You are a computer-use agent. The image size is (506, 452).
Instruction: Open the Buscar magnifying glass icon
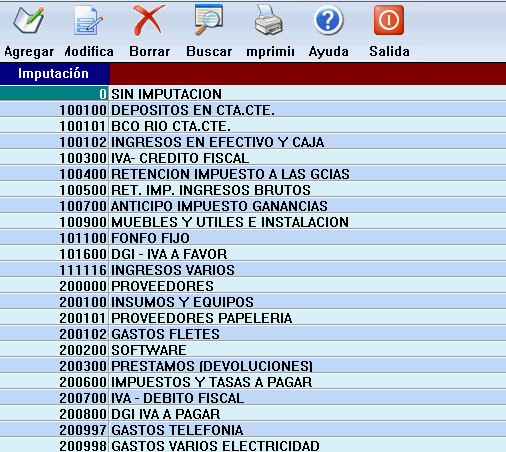point(209,19)
